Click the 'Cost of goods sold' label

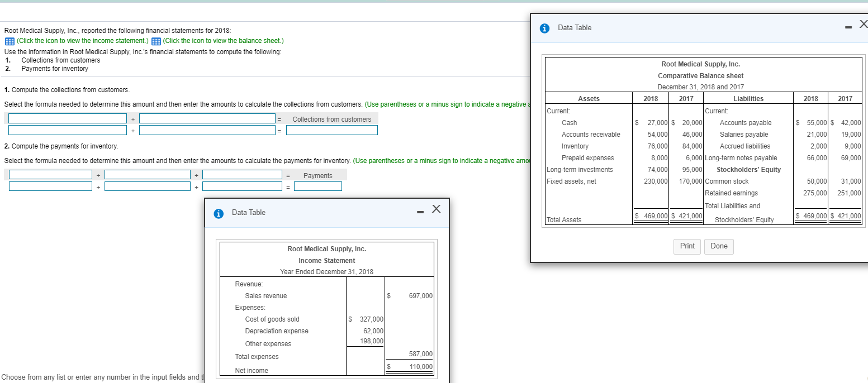272,319
